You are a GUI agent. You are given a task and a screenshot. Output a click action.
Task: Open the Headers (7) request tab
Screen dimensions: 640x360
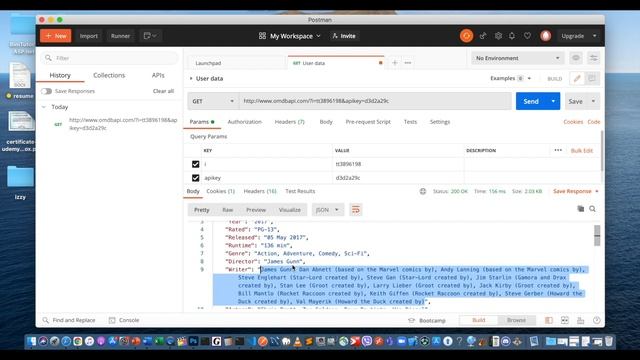point(289,122)
